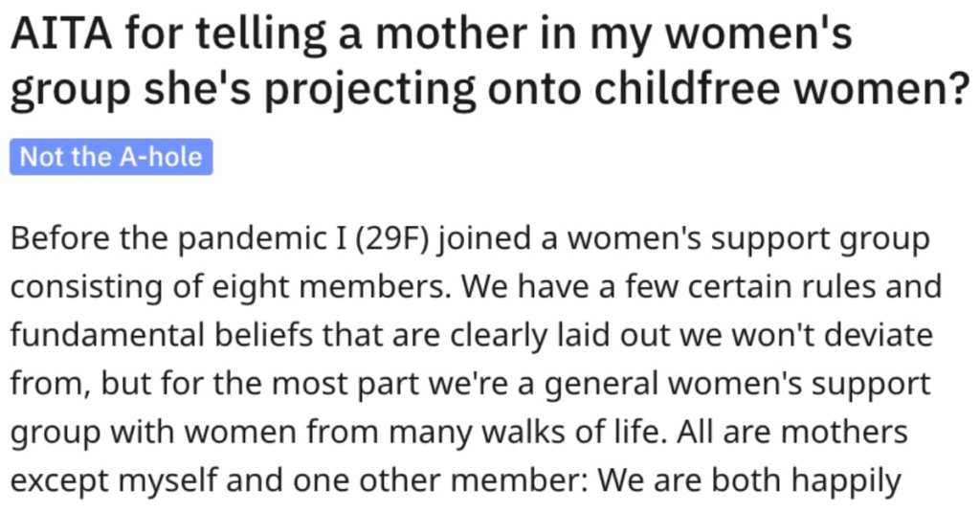Click the "(29F)" age text in the post
Screen dimensions: 980x512
click(x=393, y=239)
